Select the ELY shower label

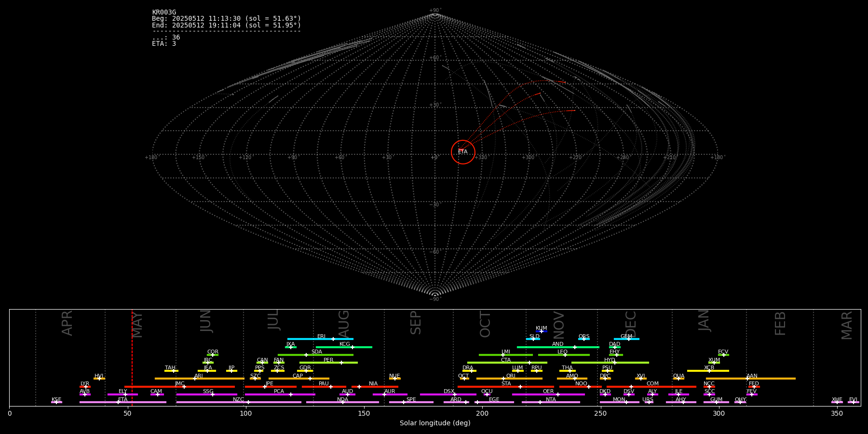[x=123, y=392]
